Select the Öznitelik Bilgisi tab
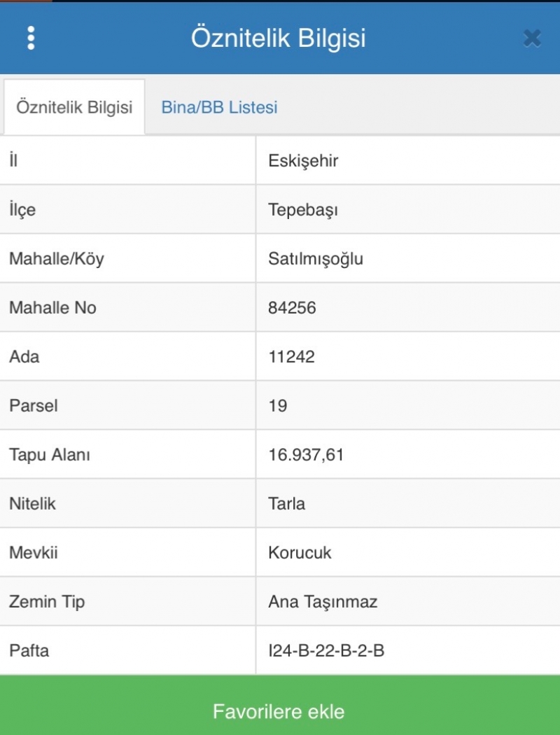The height and width of the screenshot is (735, 560). pos(74,108)
